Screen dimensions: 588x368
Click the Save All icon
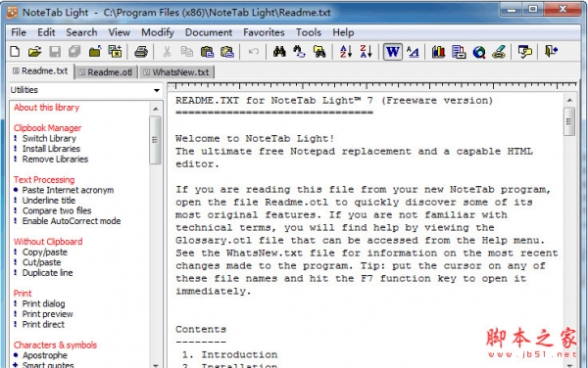point(74,51)
